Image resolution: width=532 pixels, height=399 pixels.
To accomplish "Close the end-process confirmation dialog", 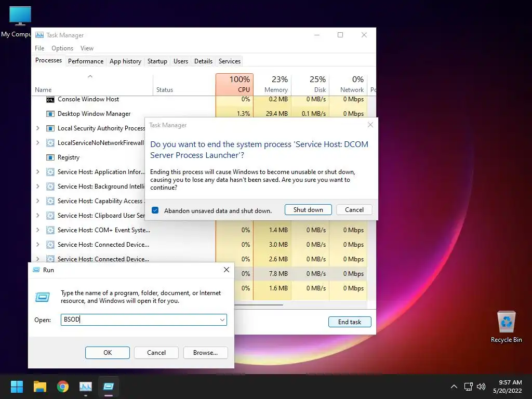I will (x=370, y=125).
